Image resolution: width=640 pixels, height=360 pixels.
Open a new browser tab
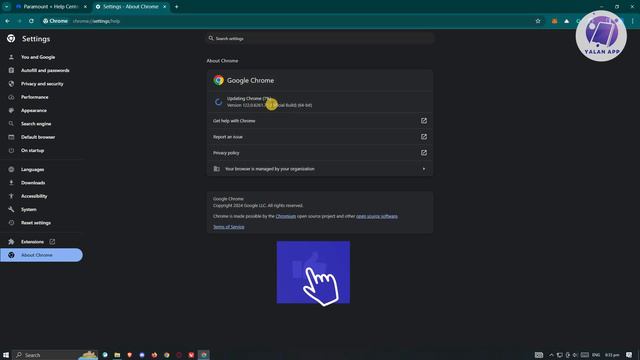tap(176, 7)
